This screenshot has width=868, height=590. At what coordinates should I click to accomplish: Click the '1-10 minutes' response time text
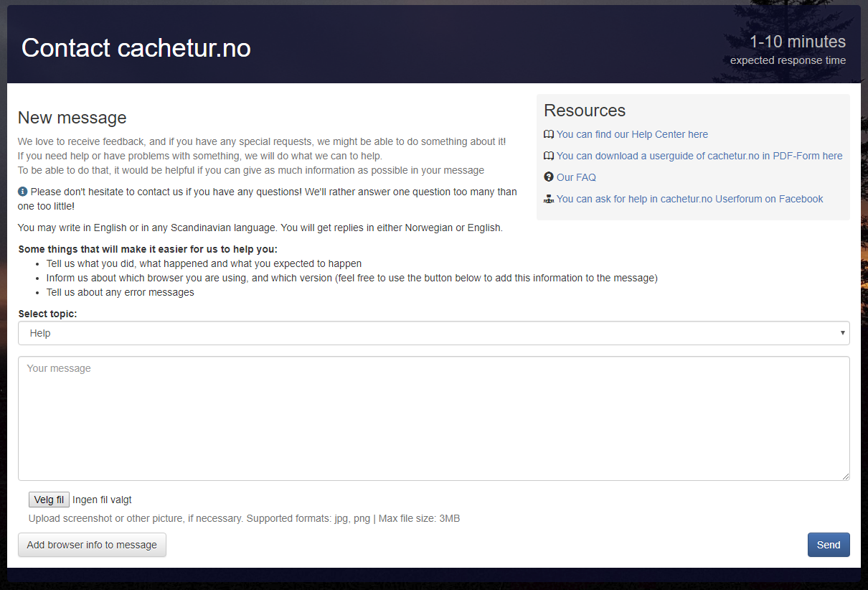click(x=798, y=42)
